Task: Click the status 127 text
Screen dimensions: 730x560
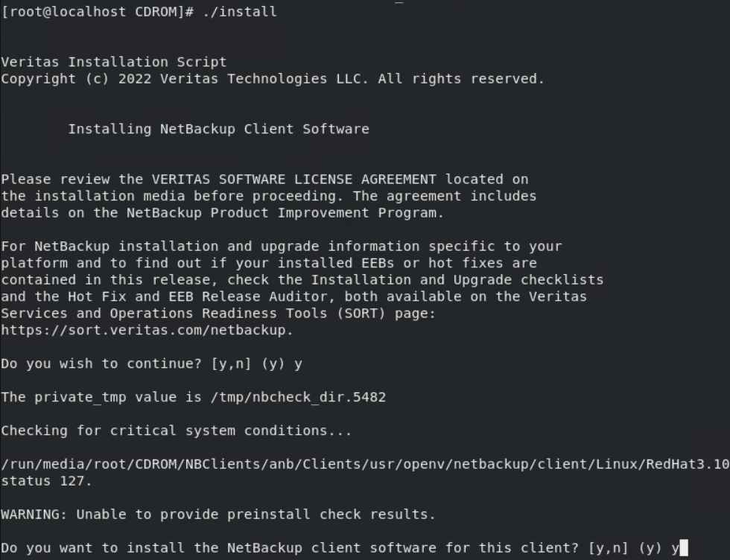Action: pyautogui.click(x=46, y=481)
